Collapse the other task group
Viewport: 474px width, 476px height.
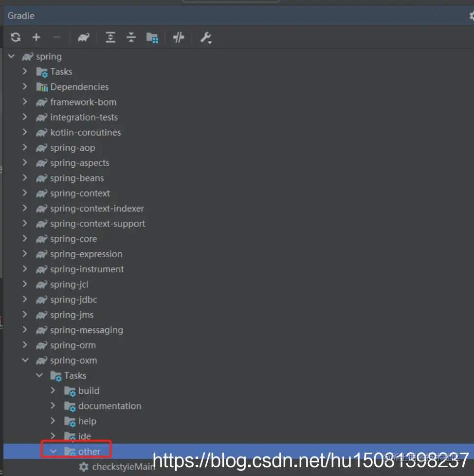pyautogui.click(x=53, y=451)
